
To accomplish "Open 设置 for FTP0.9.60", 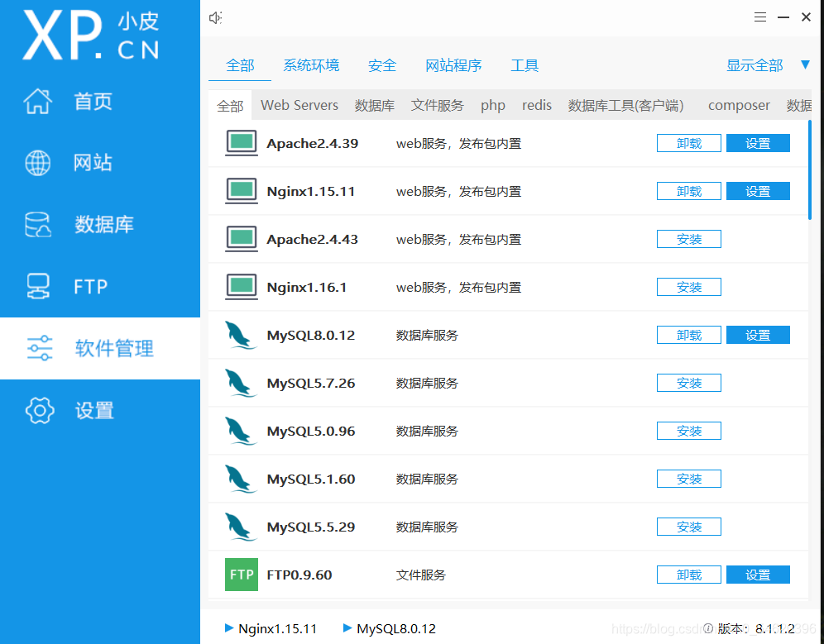I will coord(758,575).
